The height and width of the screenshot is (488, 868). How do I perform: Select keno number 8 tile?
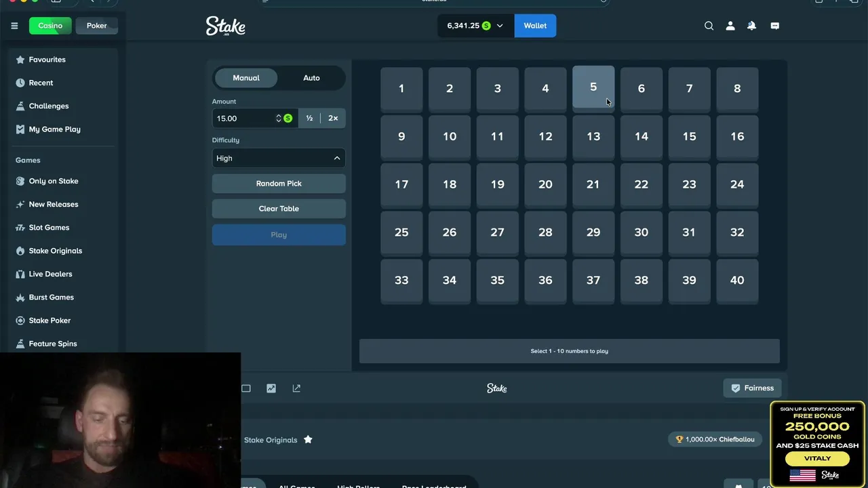point(737,88)
